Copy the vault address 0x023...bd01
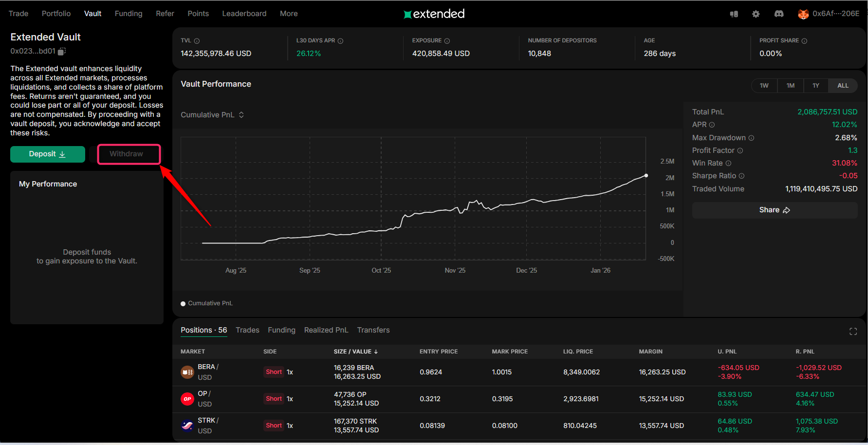 (x=62, y=51)
